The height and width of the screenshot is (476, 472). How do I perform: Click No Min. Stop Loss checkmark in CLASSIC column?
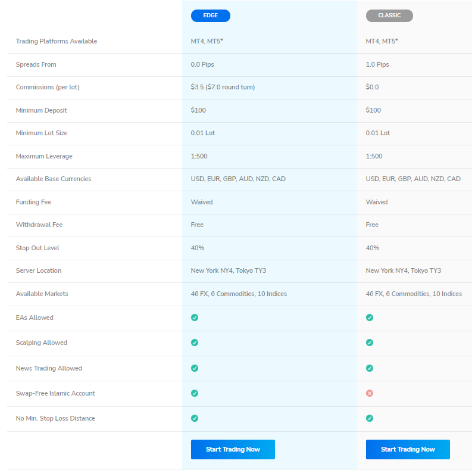(x=370, y=418)
